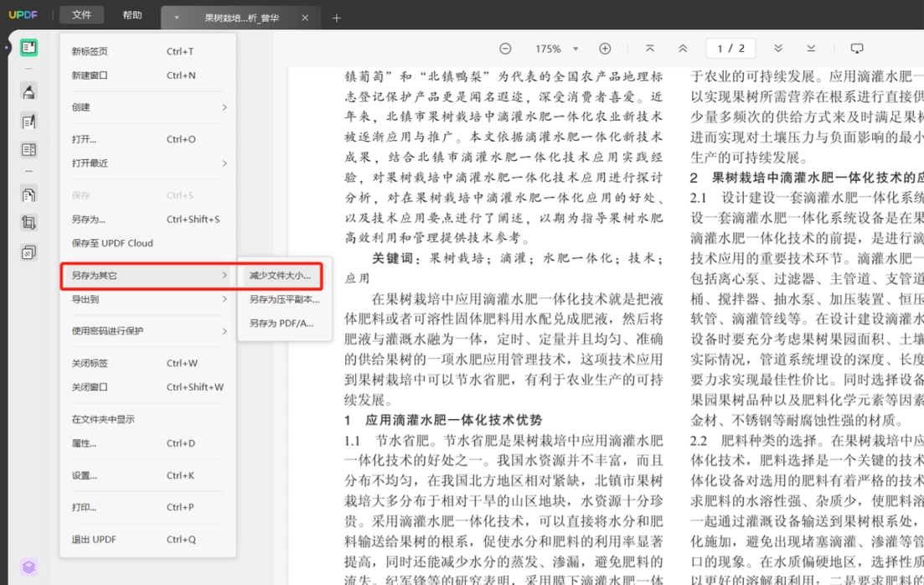This screenshot has height=585, width=924.
Task: Open the Edit PDF sidebar icon
Action: (x=28, y=122)
